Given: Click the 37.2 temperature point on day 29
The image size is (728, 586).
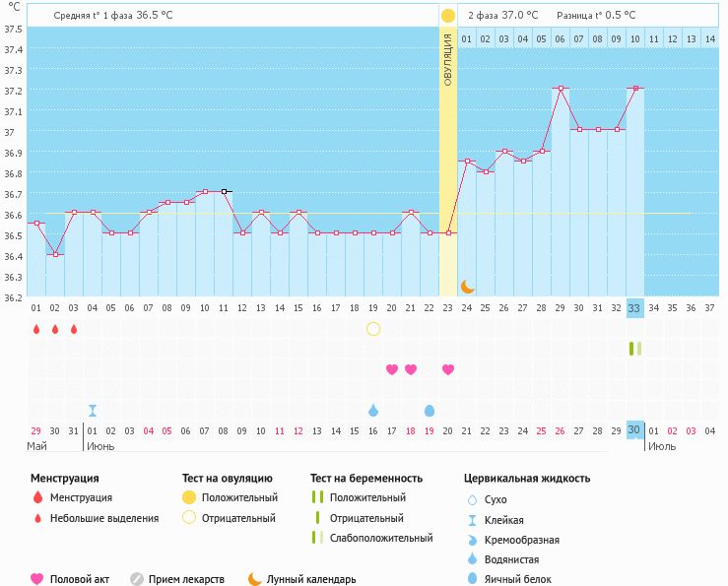Looking at the screenshot, I should (561, 89).
